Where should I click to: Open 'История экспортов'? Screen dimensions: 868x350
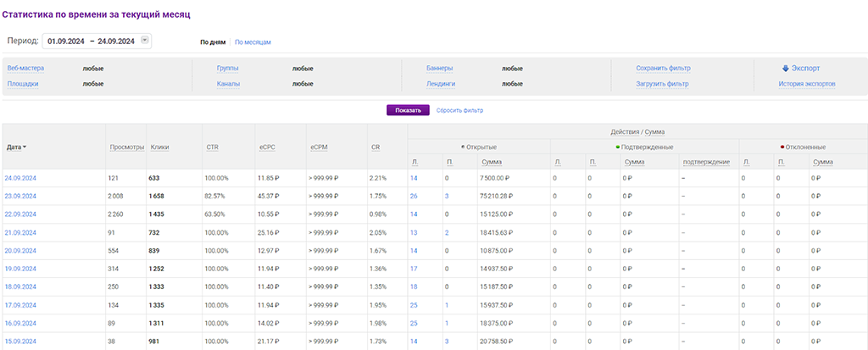click(807, 84)
